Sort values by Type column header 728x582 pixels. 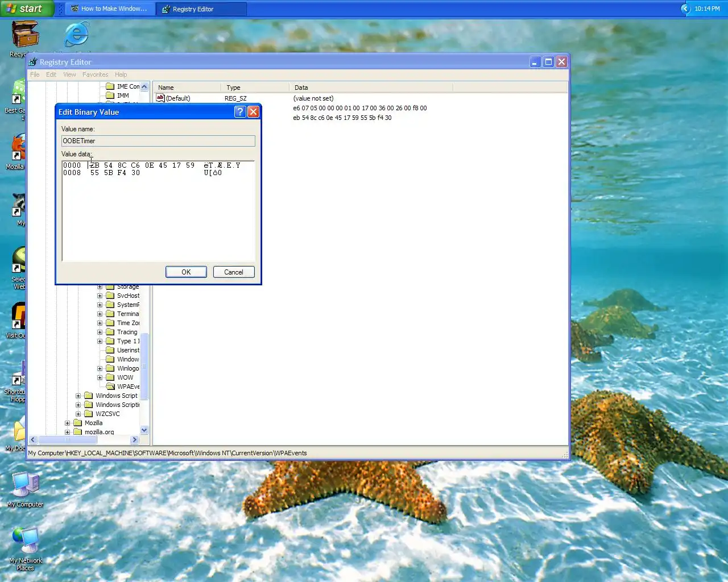click(x=255, y=87)
